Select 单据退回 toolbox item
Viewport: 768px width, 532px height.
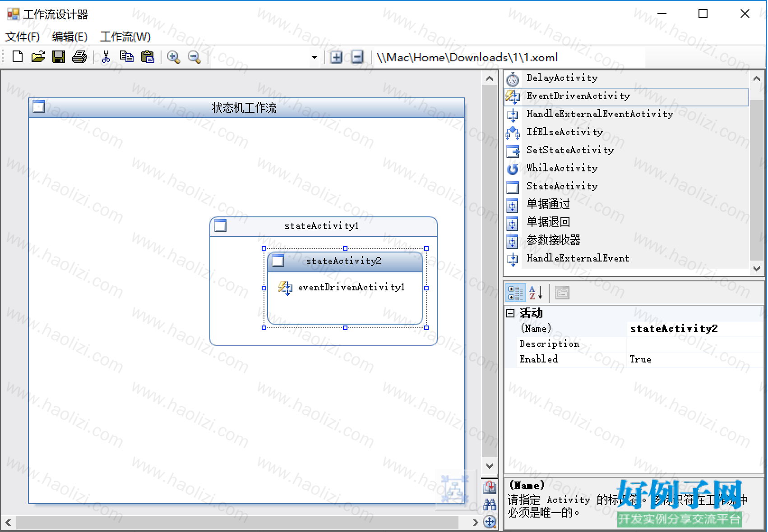pyautogui.click(x=626, y=222)
